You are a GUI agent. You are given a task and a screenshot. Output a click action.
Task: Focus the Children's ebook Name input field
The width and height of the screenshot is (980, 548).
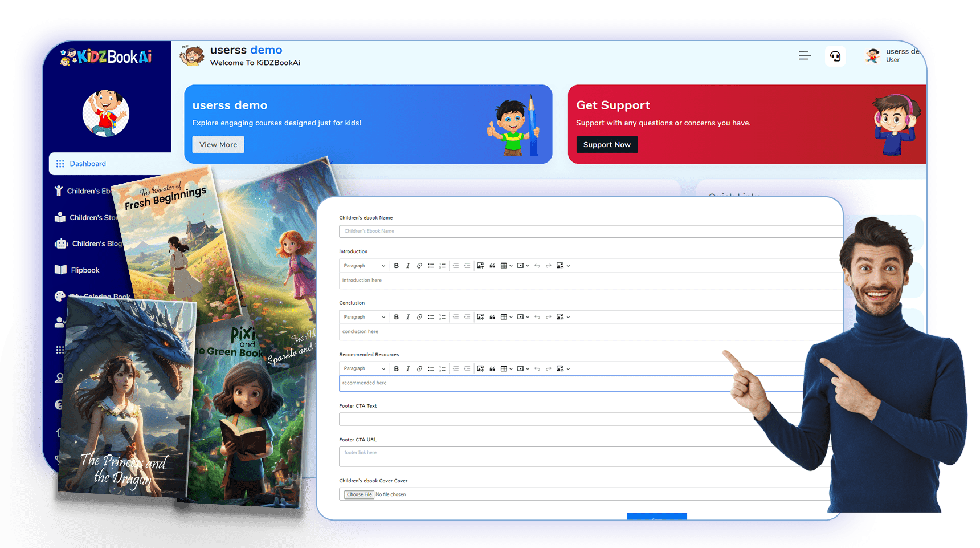(590, 231)
